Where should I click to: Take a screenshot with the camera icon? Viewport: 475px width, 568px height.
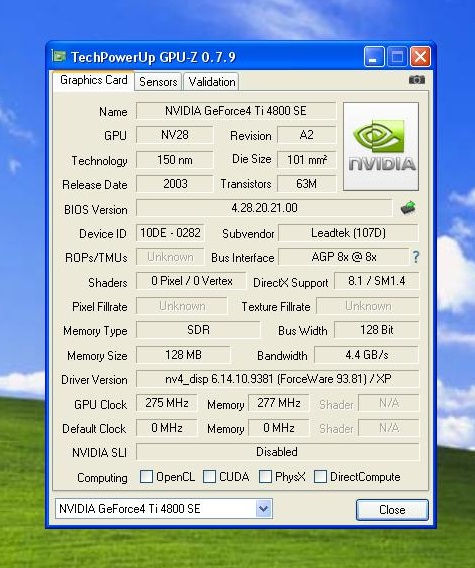pos(417,79)
